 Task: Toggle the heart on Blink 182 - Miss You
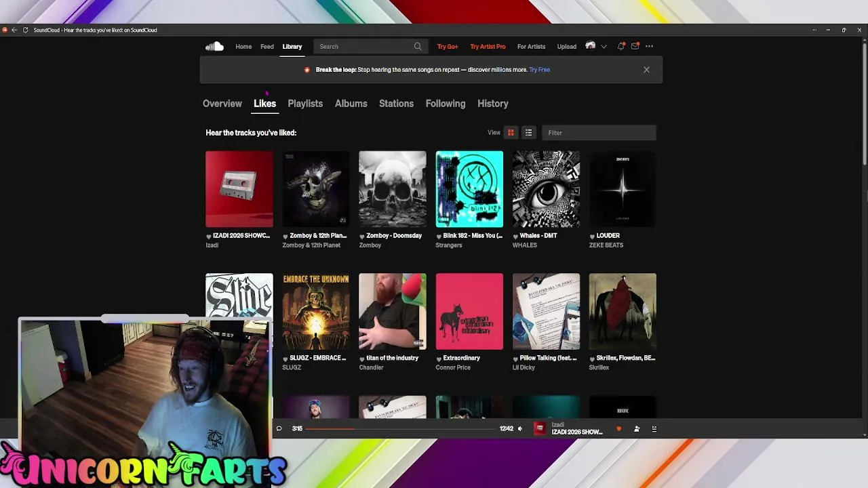point(439,236)
